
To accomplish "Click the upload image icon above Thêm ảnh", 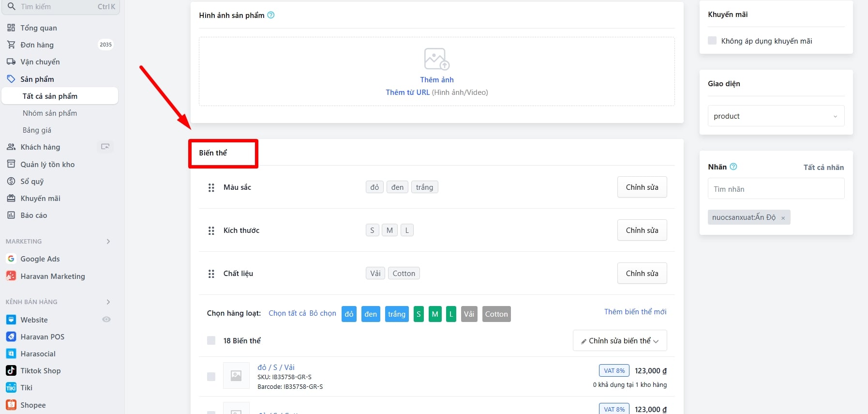I will click(x=436, y=59).
